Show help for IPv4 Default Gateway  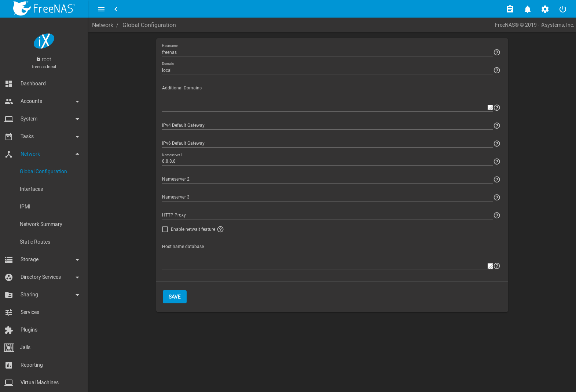497,126
